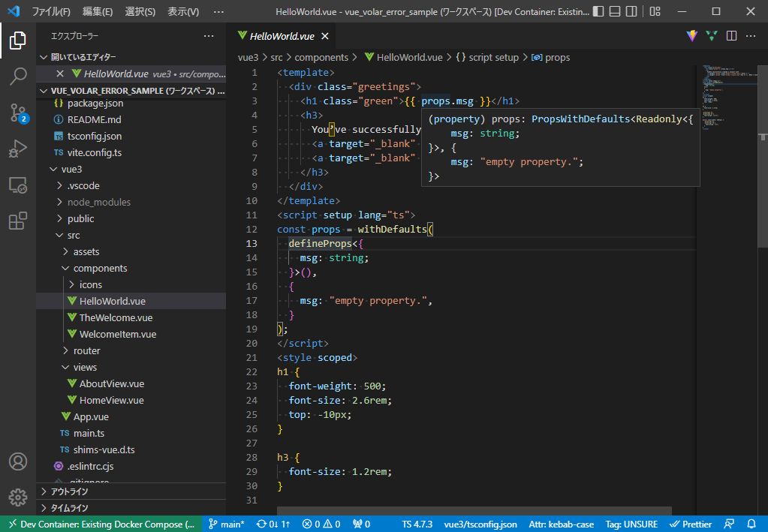
Task: Open editor More Actions ellipsis
Action: [751, 36]
